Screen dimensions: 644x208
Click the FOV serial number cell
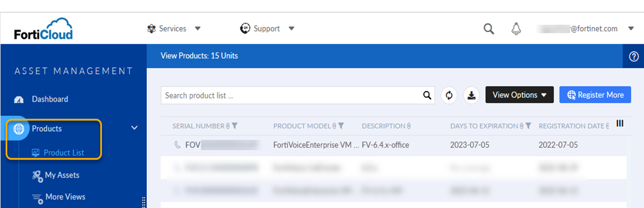pyautogui.click(x=221, y=145)
